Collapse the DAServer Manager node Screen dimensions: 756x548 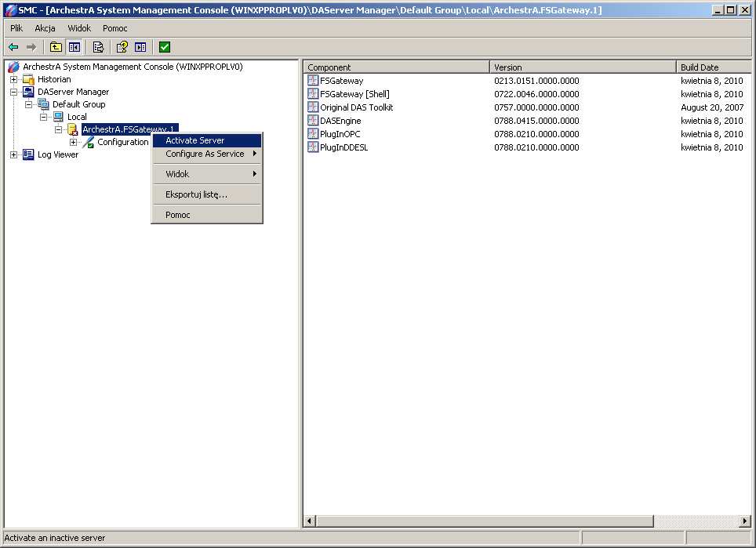(13, 92)
